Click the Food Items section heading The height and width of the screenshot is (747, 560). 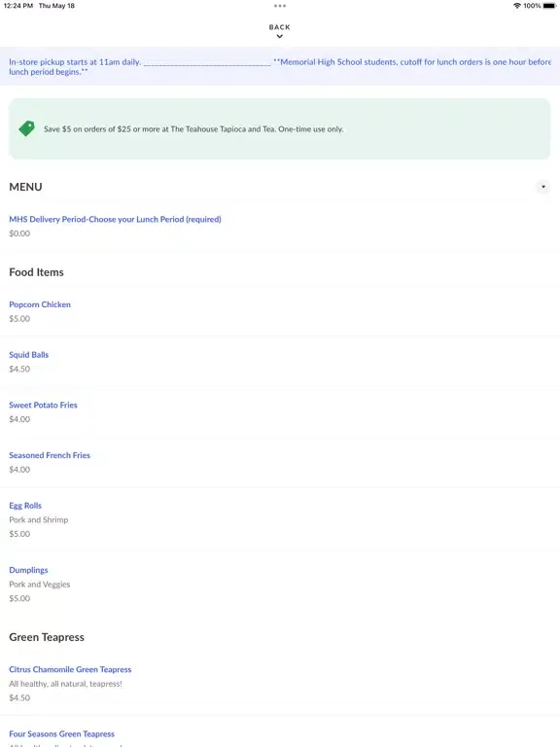pyautogui.click(x=36, y=272)
